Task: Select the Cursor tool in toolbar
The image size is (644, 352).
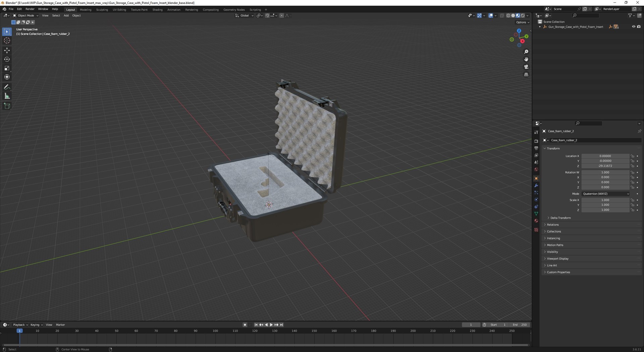Action: point(7,41)
